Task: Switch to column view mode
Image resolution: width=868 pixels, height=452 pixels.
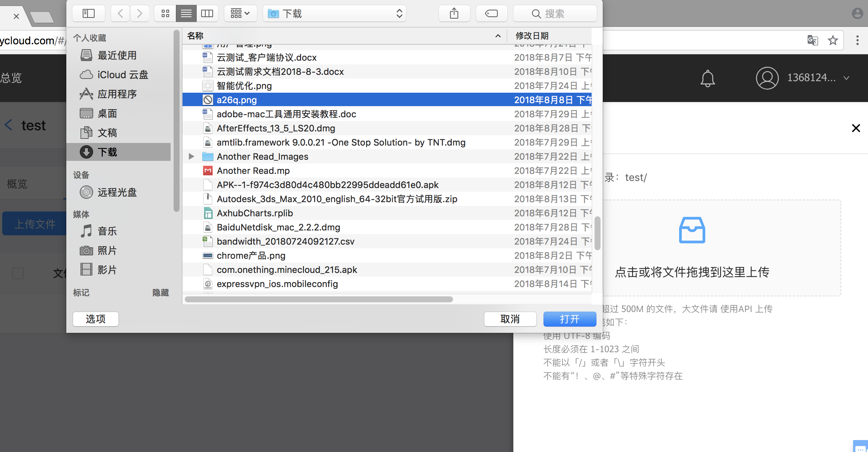Action: click(207, 14)
